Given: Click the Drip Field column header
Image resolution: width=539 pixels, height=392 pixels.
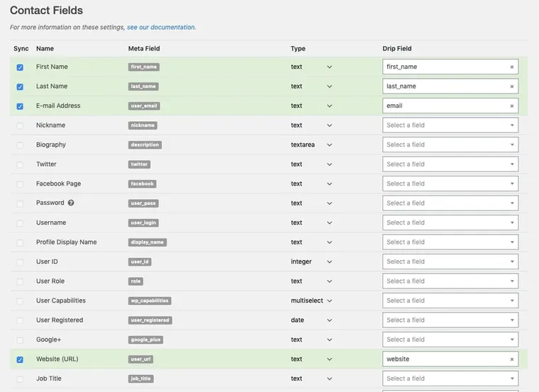Looking at the screenshot, I should click(397, 48).
